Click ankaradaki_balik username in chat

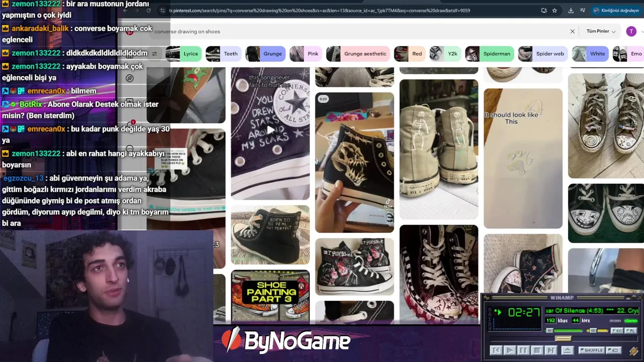40,28
